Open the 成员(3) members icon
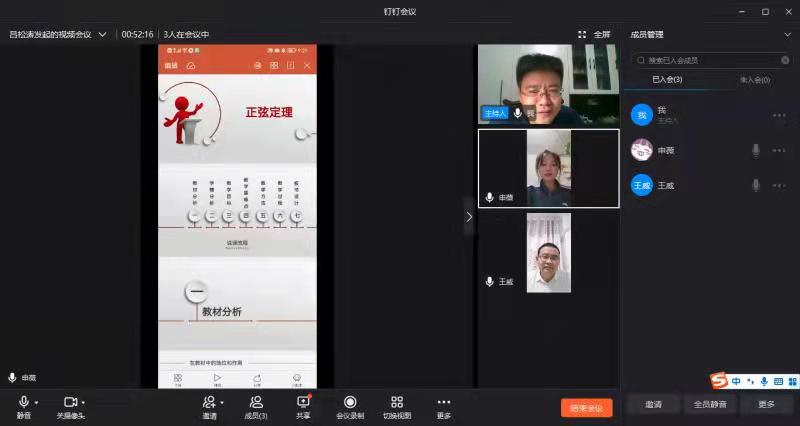The height and width of the screenshot is (426, 800). coord(256,402)
